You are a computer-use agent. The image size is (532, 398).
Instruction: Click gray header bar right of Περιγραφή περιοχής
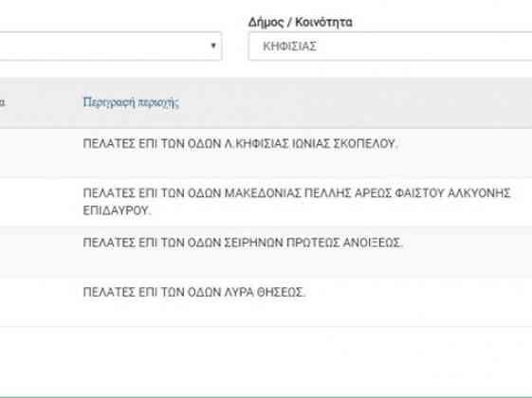(x=356, y=102)
